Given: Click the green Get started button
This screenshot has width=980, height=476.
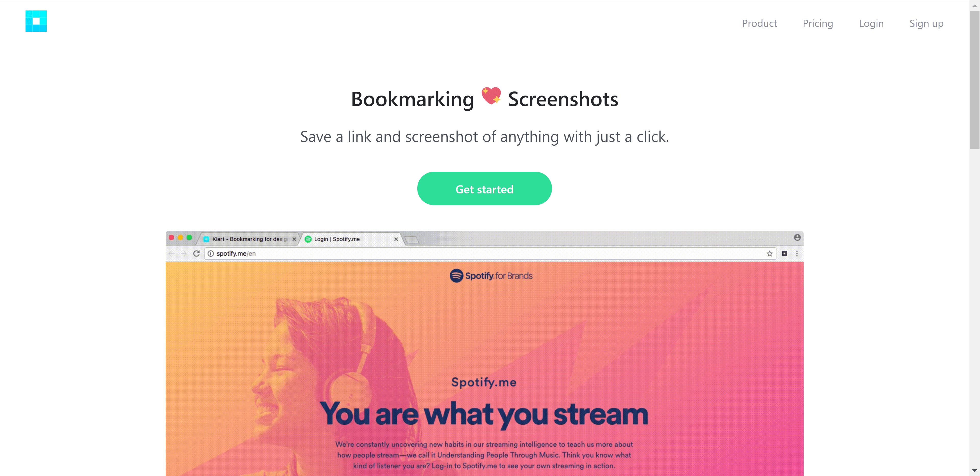Looking at the screenshot, I should pyautogui.click(x=484, y=189).
